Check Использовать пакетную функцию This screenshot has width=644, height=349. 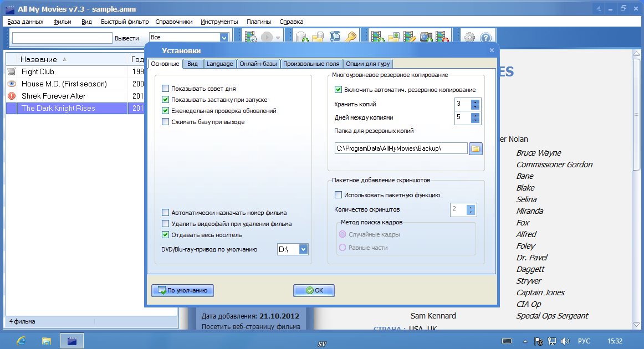tap(338, 195)
